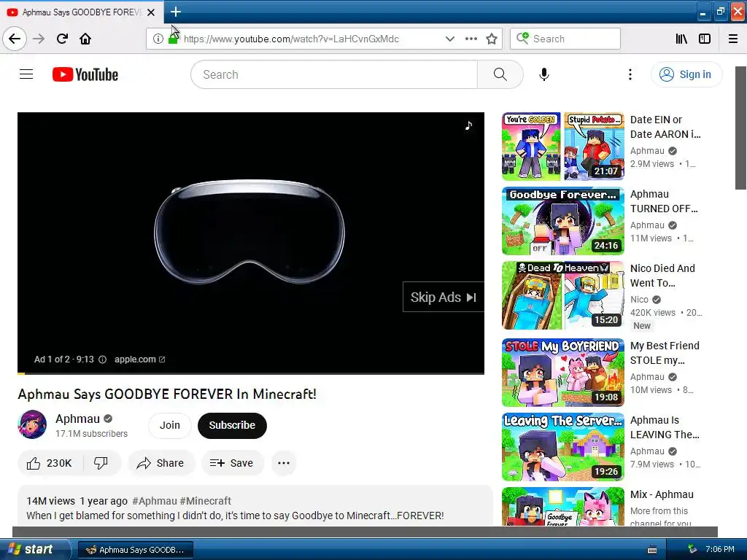Close the Aphmau Says GOODBYE tab
The height and width of the screenshot is (560, 747).
151,12
